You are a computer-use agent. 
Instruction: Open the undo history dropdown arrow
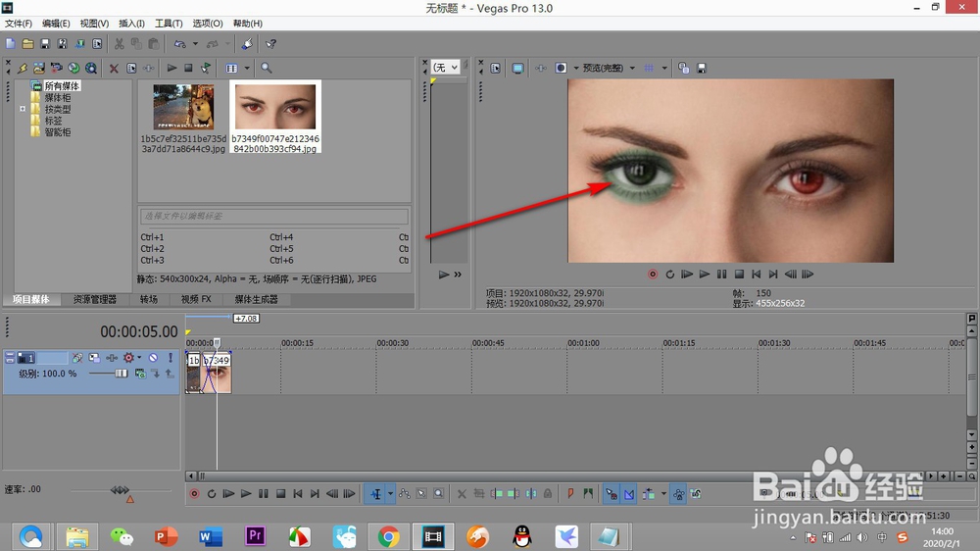point(195,44)
